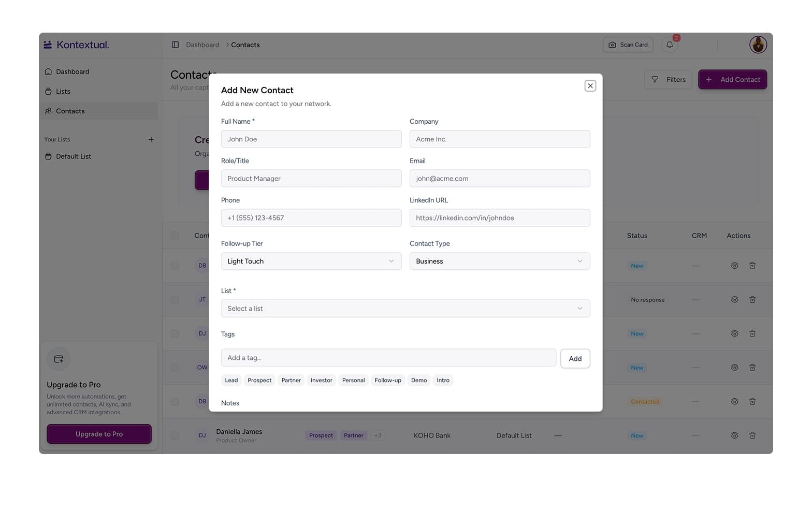Click the Upgrade to Pro button
812x510 pixels.
99,434
